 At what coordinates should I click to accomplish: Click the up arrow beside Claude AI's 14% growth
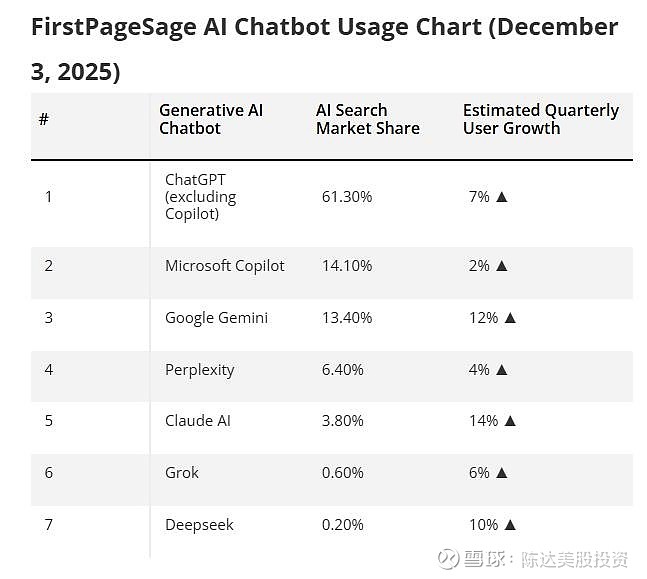tap(510, 421)
